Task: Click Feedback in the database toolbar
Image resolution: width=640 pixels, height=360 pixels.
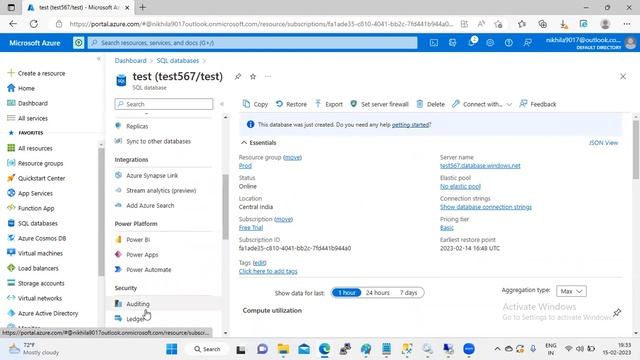Action: coord(538,104)
